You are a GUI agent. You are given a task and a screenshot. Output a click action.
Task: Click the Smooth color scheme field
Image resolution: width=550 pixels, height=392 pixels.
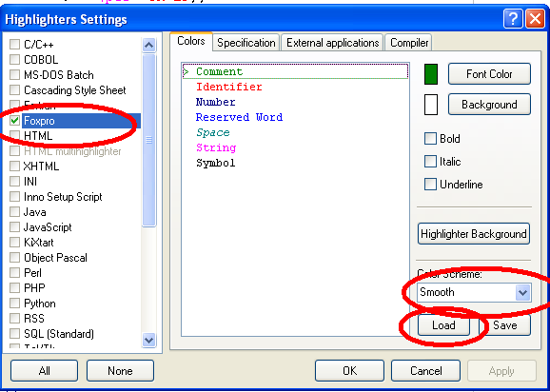474,292
